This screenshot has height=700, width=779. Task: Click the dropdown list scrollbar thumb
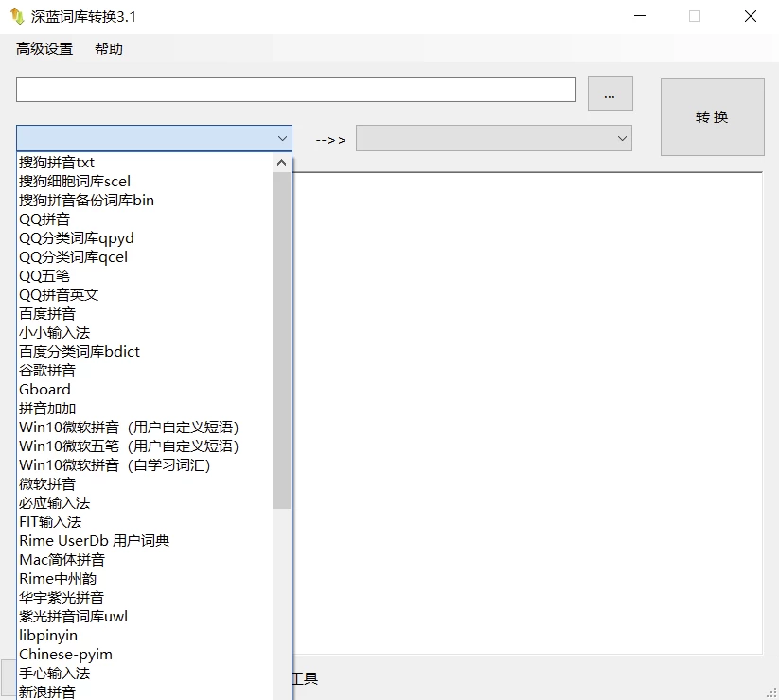point(281,341)
